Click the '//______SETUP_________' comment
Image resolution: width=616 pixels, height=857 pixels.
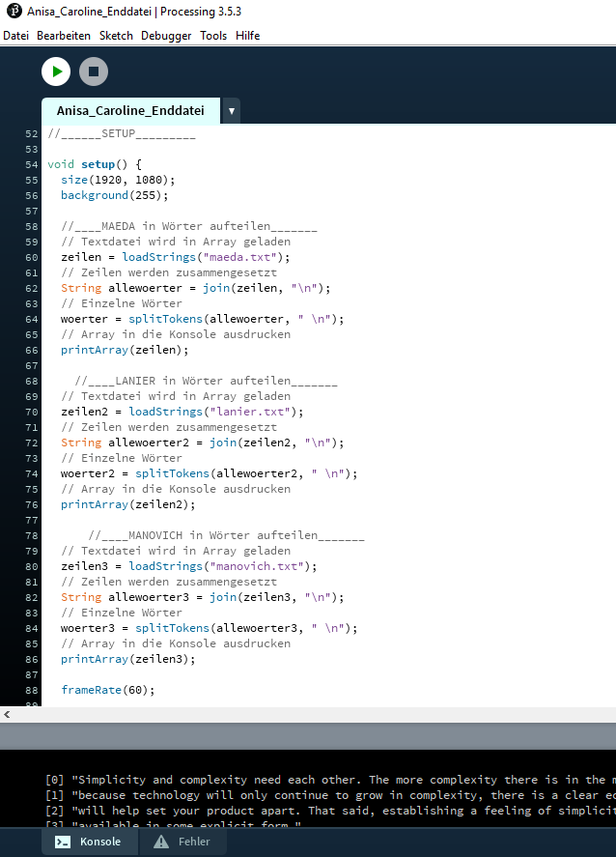click(x=122, y=133)
